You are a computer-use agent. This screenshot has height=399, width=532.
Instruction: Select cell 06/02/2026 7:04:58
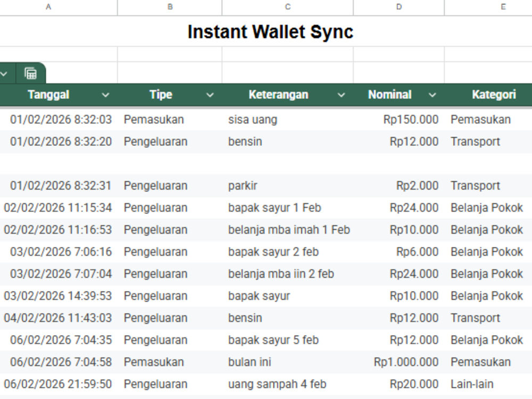click(59, 362)
